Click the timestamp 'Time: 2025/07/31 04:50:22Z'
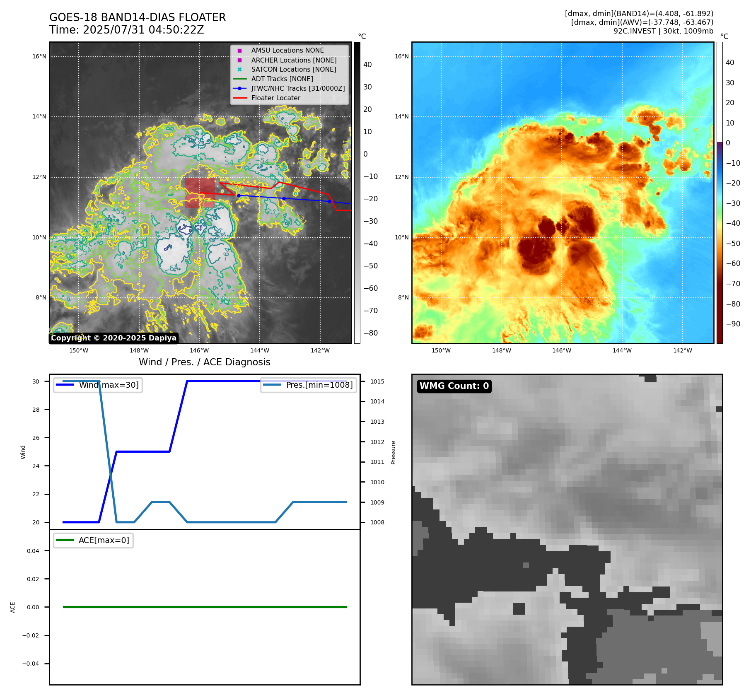The image size is (751, 700). (x=127, y=30)
